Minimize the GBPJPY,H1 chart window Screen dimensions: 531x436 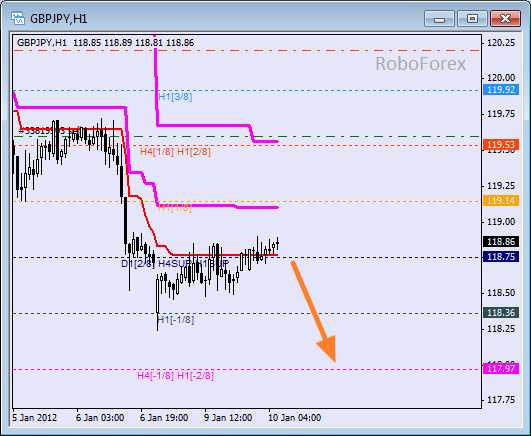pyautogui.click(x=439, y=18)
